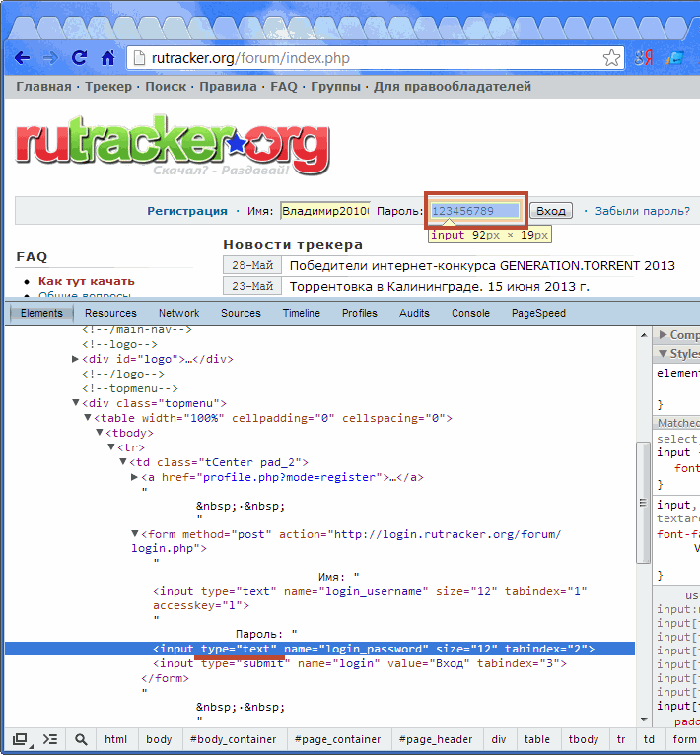Click the rutracker.org address bar

pos(376,58)
